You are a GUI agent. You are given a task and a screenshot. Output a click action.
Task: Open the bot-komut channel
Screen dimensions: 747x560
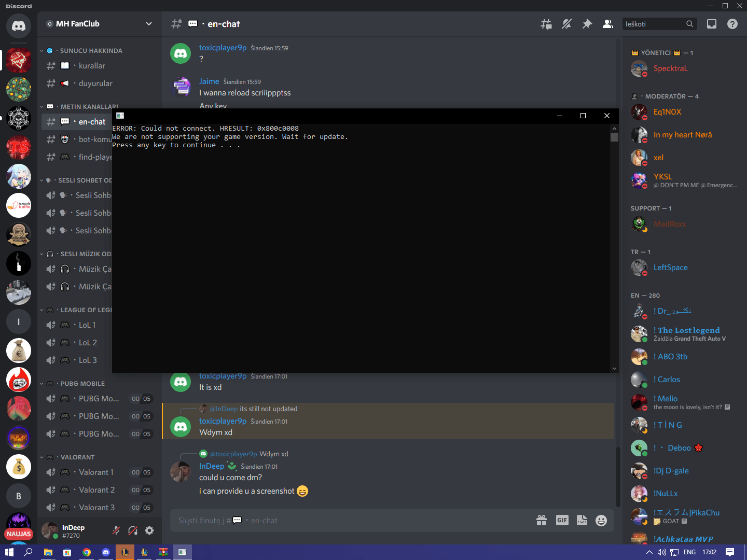pyautogui.click(x=77, y=139)
